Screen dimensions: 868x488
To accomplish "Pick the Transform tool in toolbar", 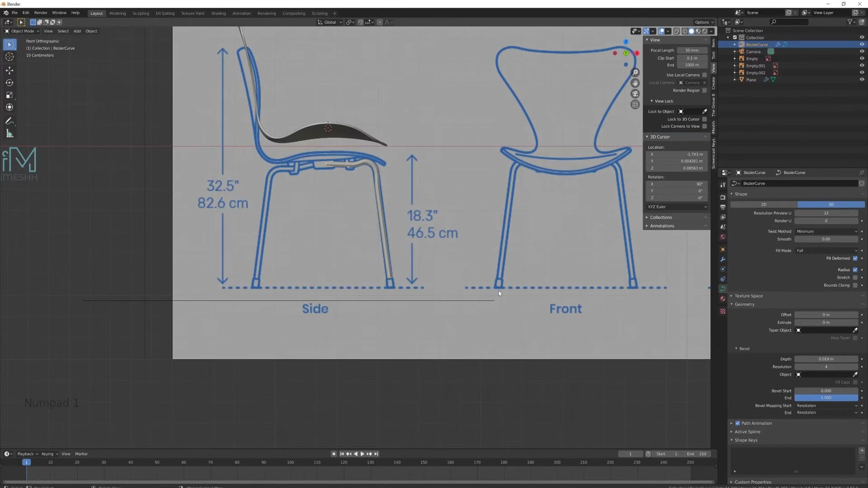I will (9, 107).
